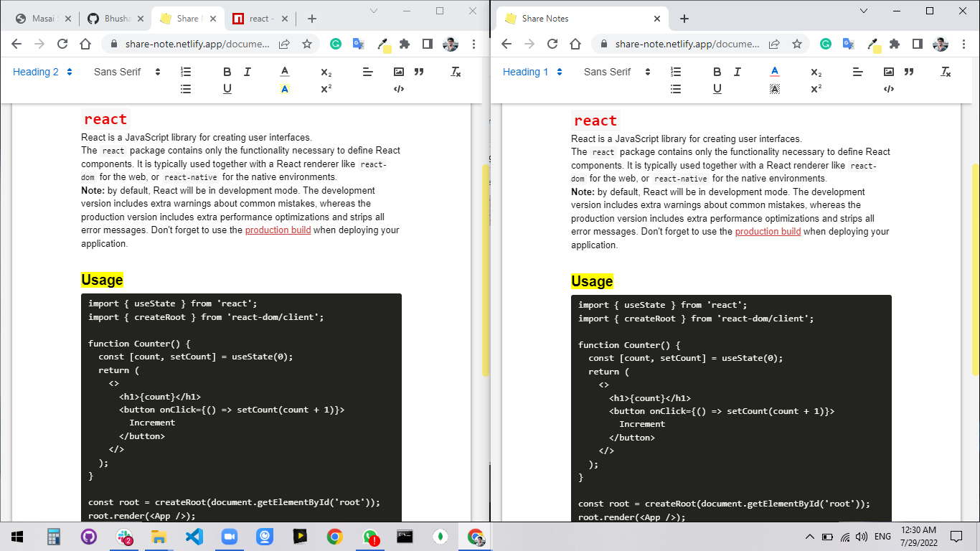Open Slack from the taskbar
980x551 pixels.
[124, 537]
